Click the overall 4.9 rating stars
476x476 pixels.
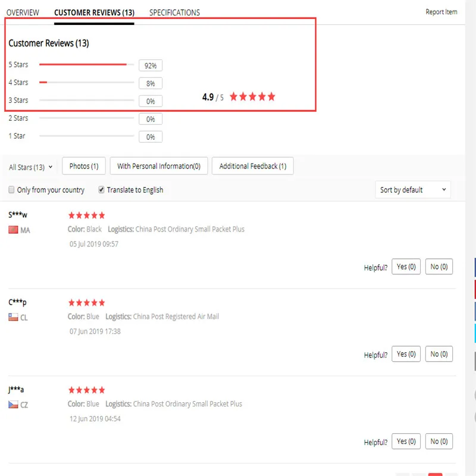[252, 97]
